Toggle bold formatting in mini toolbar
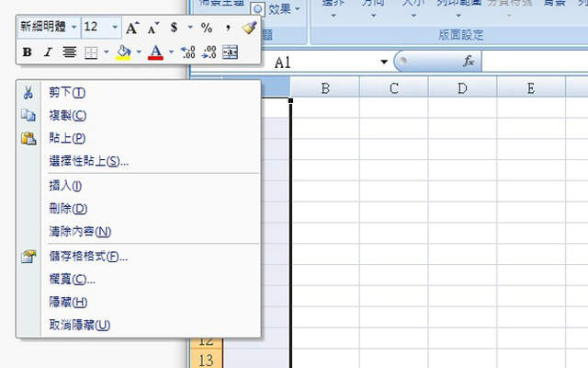 tap(27, 52)
